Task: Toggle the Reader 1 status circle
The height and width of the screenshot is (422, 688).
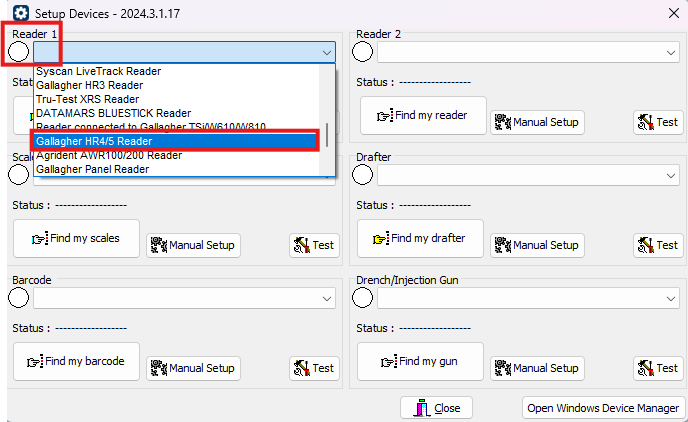Action: tap(18, 52)
